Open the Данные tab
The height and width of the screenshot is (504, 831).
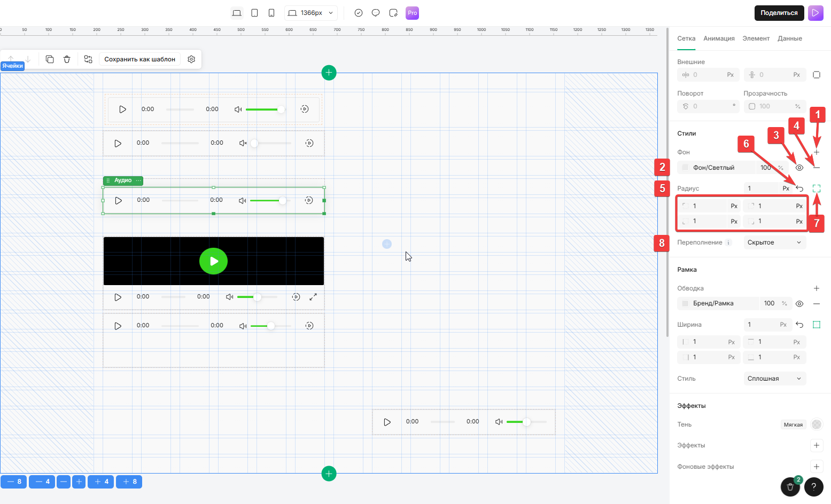(x=789, y=38)
